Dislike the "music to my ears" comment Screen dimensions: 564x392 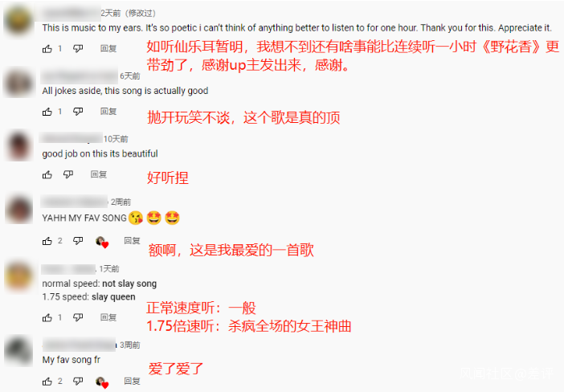pyautogui.click(x=78, y=48)
